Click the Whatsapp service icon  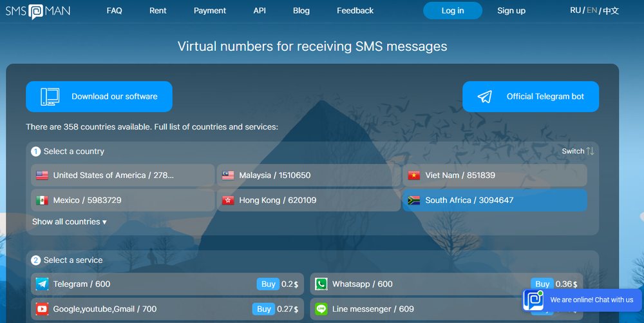[x=321, y=284]
